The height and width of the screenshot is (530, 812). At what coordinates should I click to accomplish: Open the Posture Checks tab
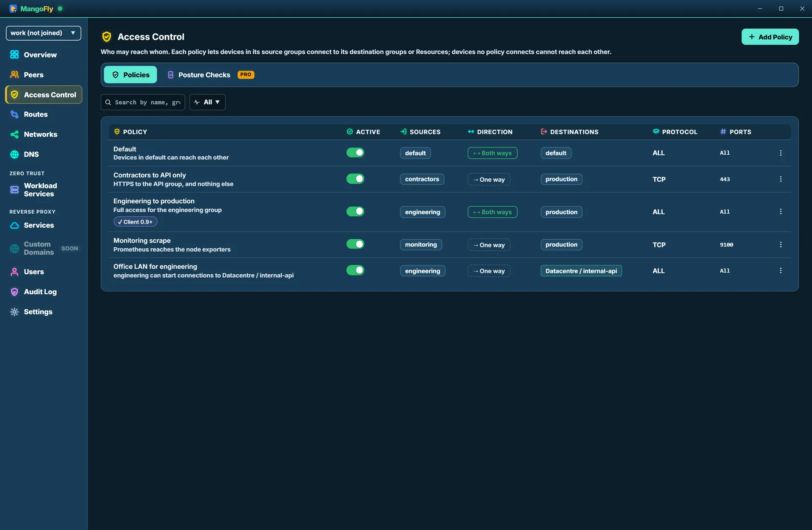coord(210,75)
